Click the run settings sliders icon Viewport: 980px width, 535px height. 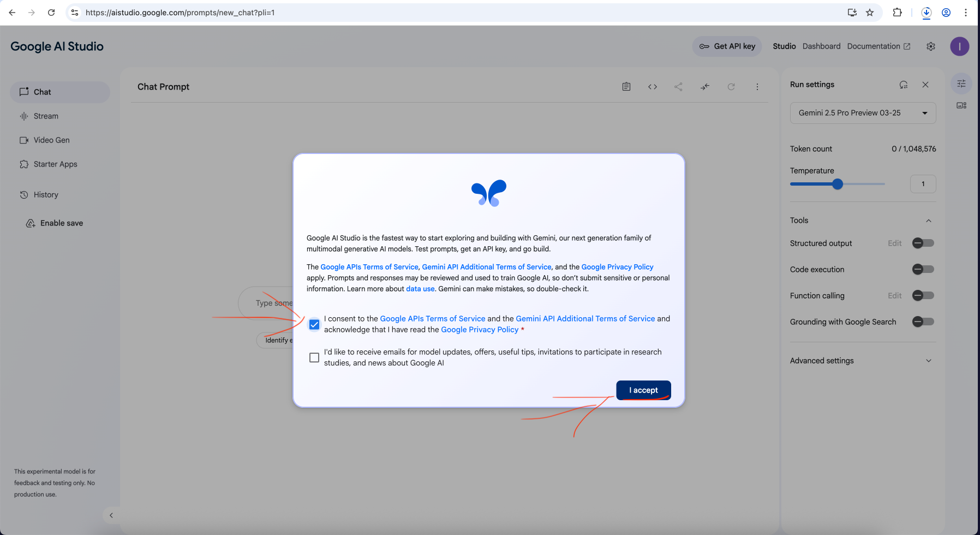pyautogui.click(x=961, y=84)
